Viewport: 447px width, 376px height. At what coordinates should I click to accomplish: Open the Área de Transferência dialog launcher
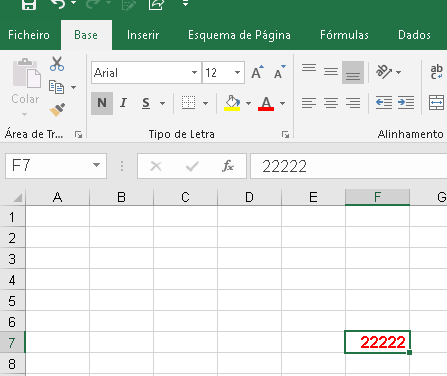coord(79,134)
